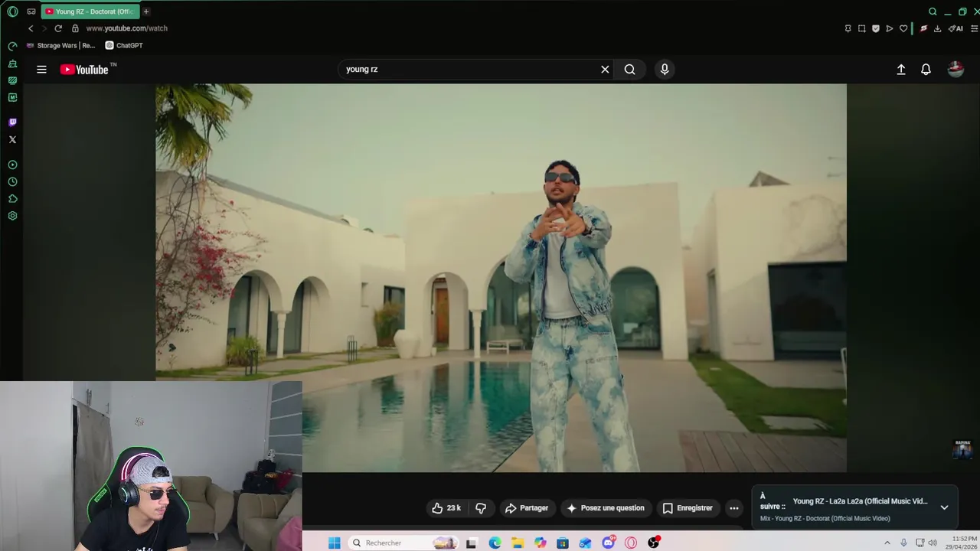Viewport: 980px width, 551px height.
Task: Open GX Cleaner broom icon in sidebar
Action: tap(12, 64)
